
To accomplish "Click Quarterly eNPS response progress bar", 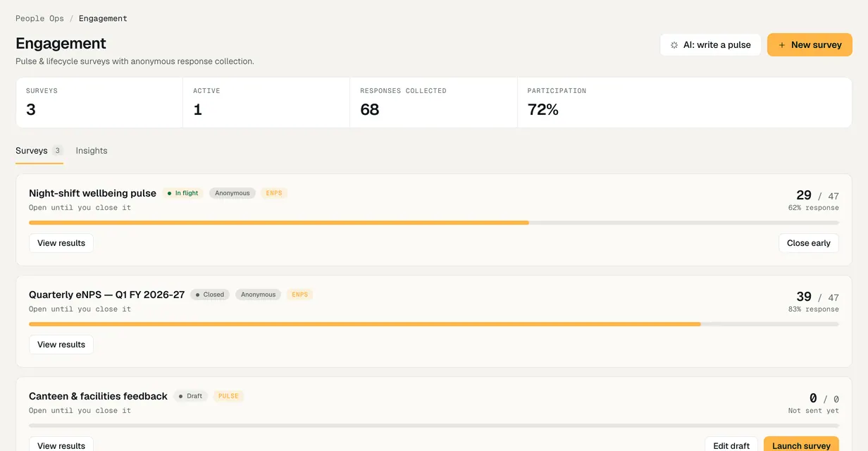I will coord(434,324).
